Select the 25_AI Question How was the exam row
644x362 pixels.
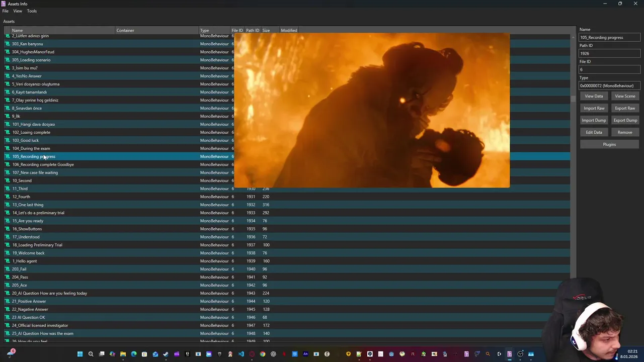[x=287, y=333]
